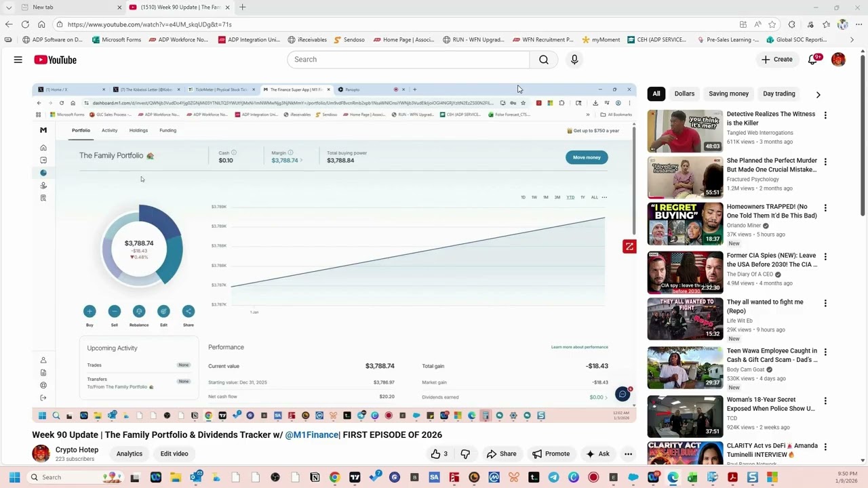Bookmark this page with star icon
The image size is (868, 488).
pos(772,24)
